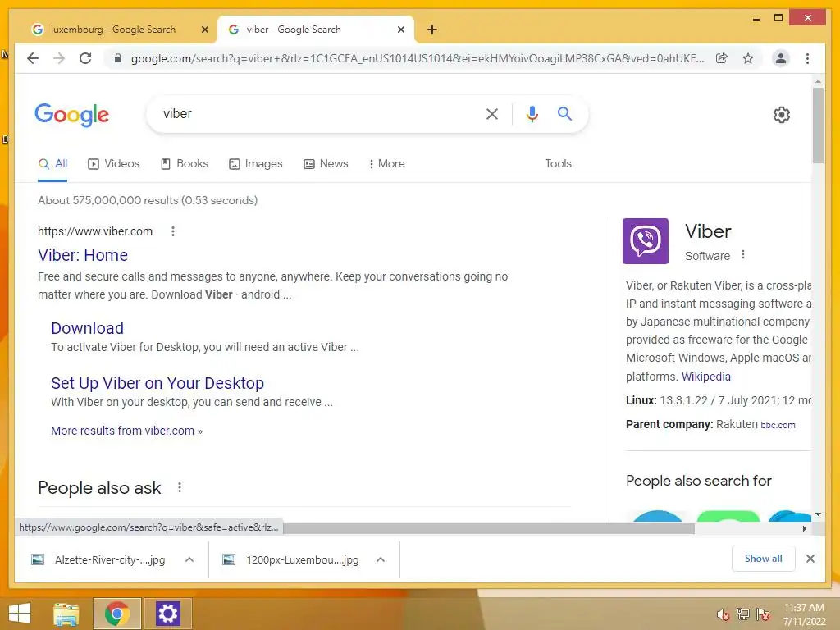
Task: Click the About 575,000,000 results text
Action: point(148,200)
